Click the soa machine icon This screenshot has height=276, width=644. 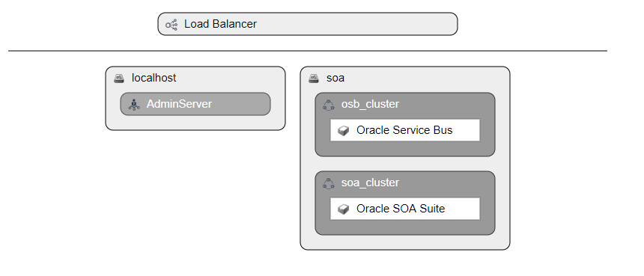click(x=314, y=79)
